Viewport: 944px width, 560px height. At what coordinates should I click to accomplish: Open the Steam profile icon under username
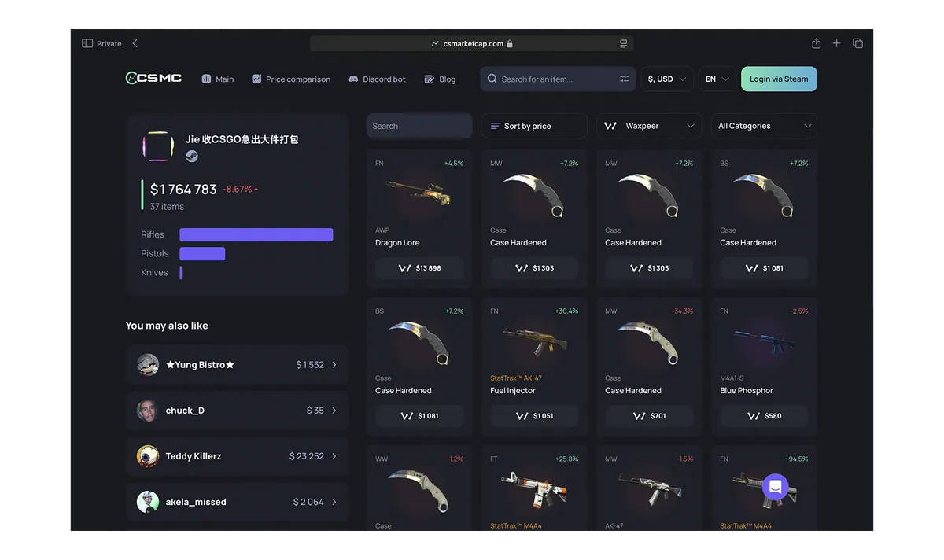pyautogui.click(x=192, y=156)
